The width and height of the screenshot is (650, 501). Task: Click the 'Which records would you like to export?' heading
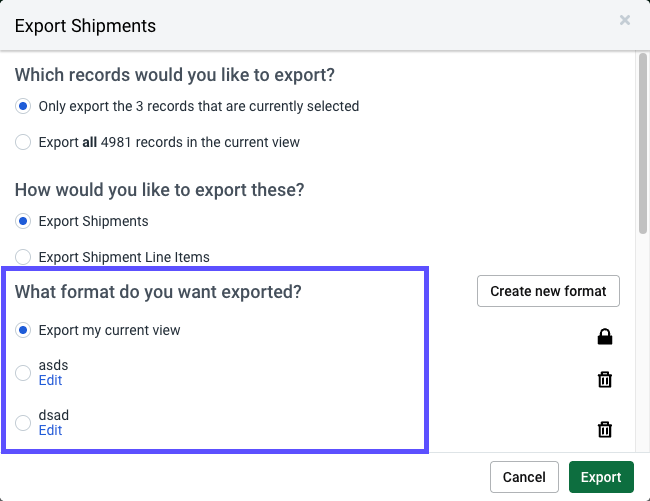[175, 75]
